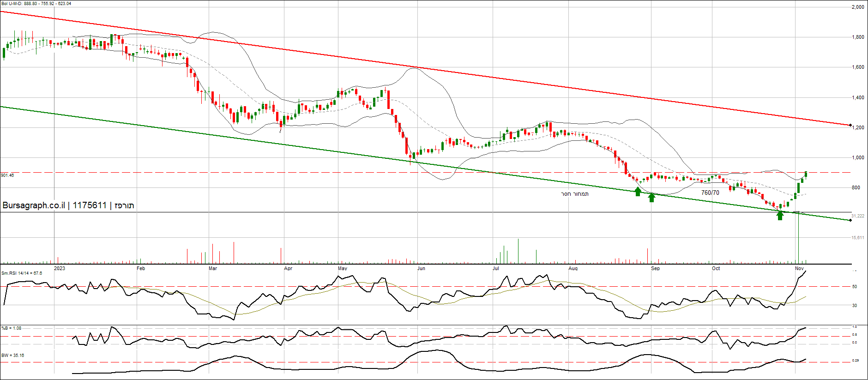This screenshot has width=868, height=380.
Task: Select the red trendline's right endpoint marker
Action: (x=850, y=125)
